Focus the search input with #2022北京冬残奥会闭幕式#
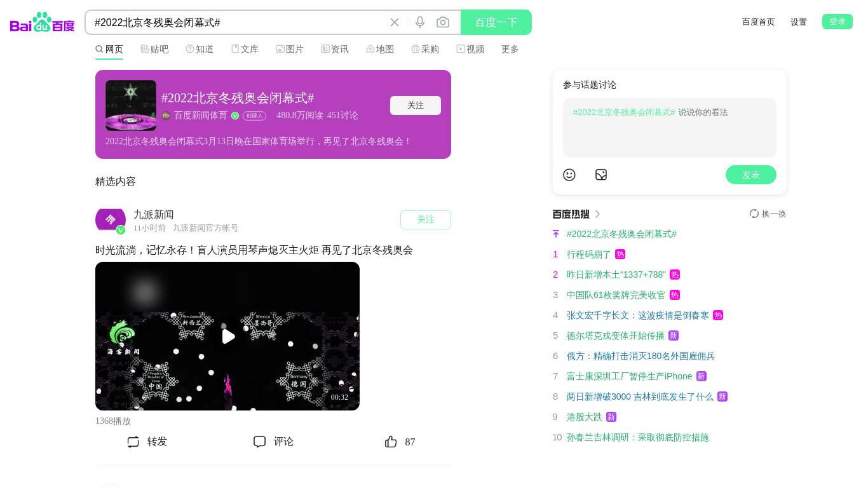The image size is (868, 488). click(238, 22)
